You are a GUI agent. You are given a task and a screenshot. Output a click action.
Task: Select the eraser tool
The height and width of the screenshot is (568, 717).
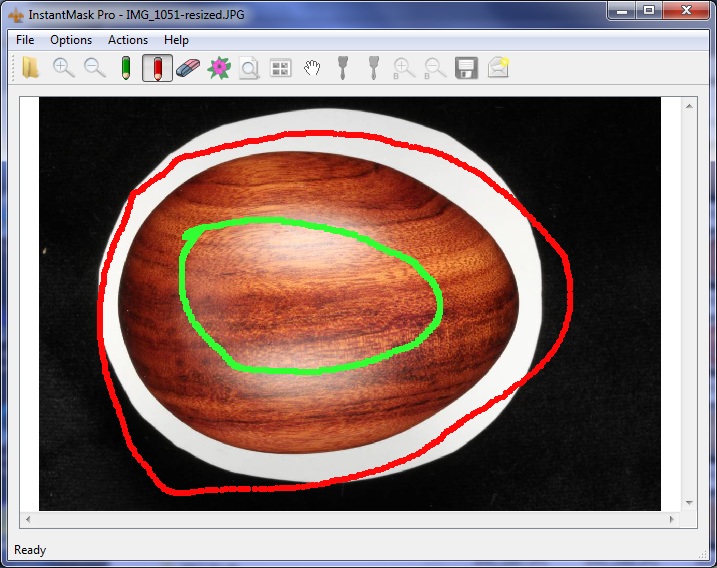[188, 68]
